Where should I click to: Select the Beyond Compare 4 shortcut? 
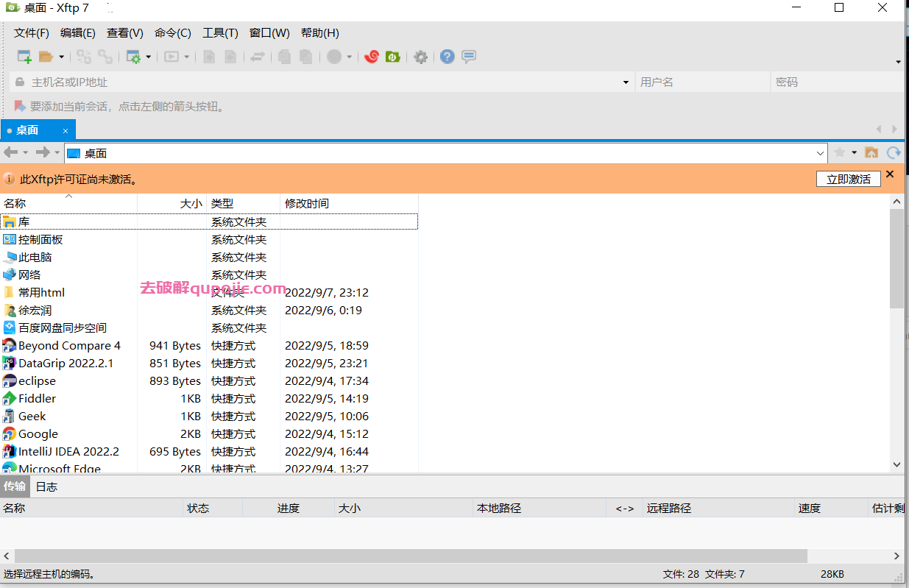(209, 346)
